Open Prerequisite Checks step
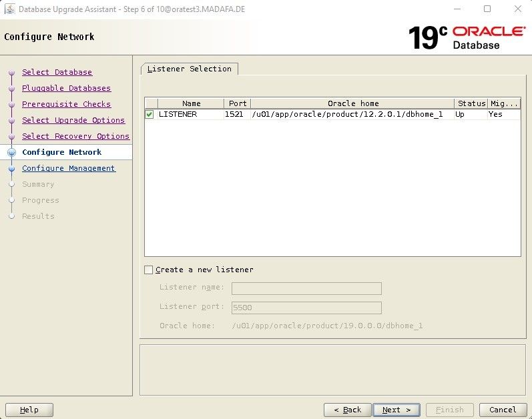 tap(67, 104)
